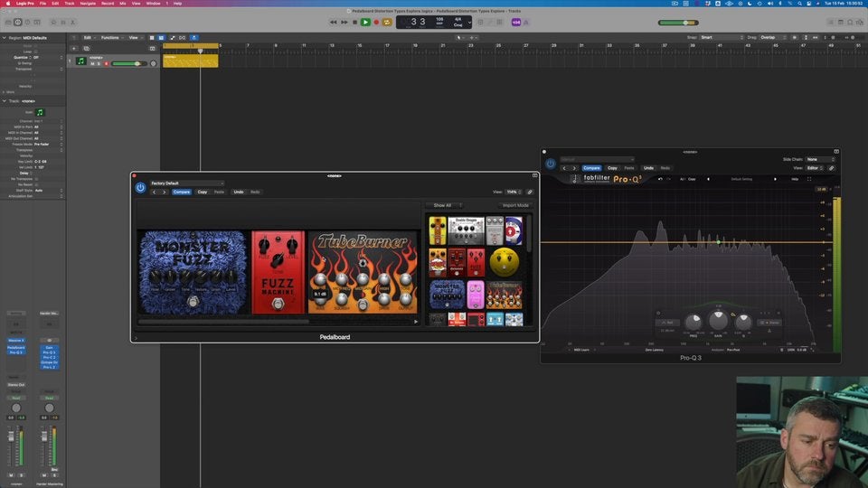Click the green instrument track icon
Screen dimensions: 868x488
pyautogui.click(x=80, y=61)
